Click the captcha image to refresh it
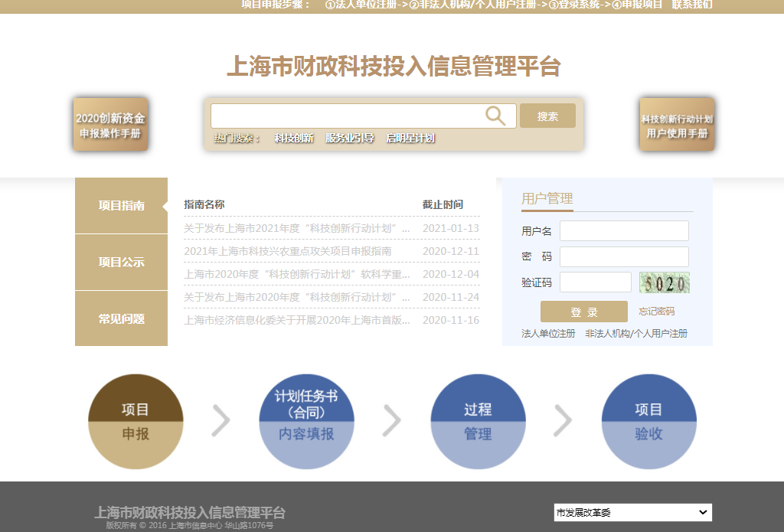 point(664,282)
